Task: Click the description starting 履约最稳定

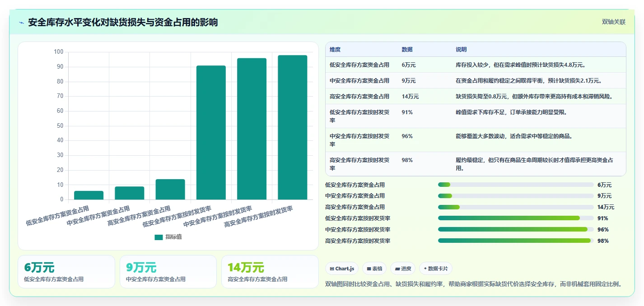Action: tap(534, 164)
